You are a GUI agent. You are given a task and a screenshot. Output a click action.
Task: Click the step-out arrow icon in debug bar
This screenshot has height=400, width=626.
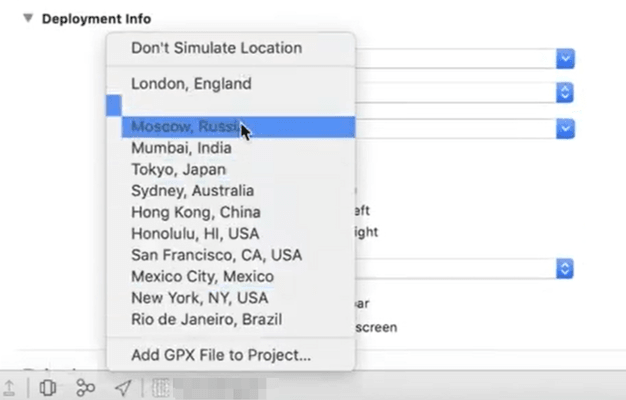[9, 388]
